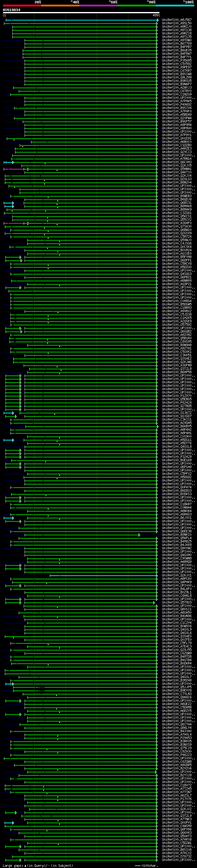Image resolution: width=197 pixels, height=868 pixels.
Task: Select the UniRef100_P17076 label
Action: [177, 799]
